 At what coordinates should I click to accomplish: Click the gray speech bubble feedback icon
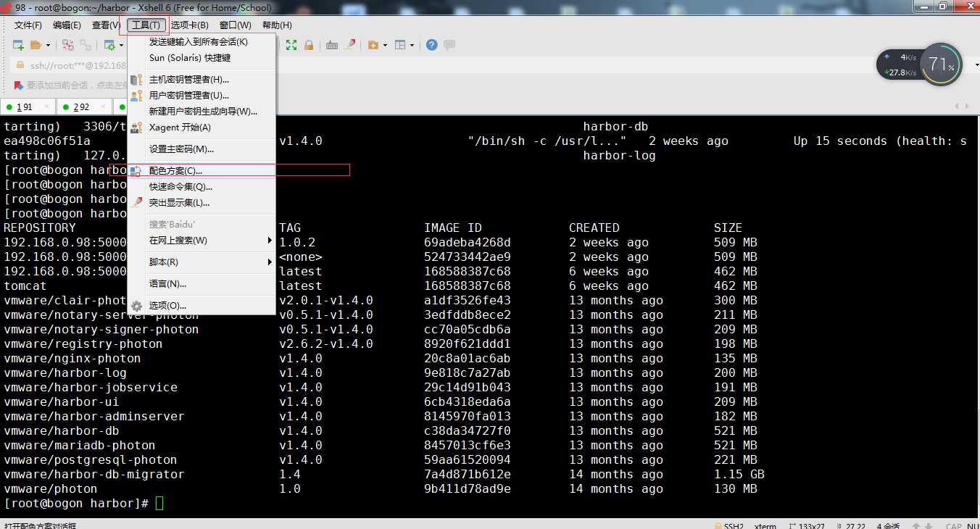tap(449, 45)
